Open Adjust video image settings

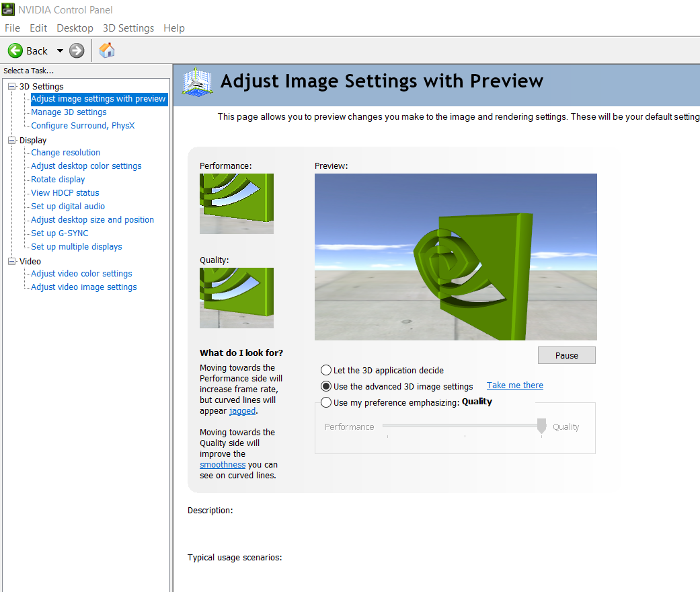pyautogui.click(x=84, y=287)
